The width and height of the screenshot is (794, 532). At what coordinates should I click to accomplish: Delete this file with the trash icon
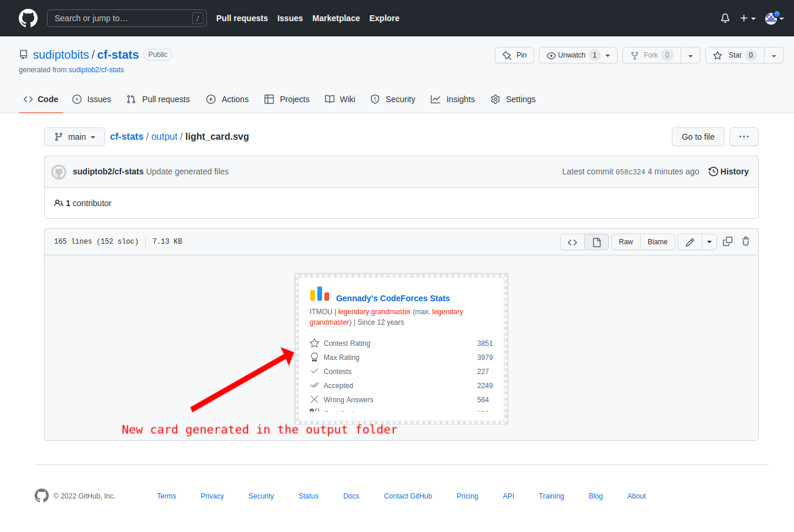746,241
